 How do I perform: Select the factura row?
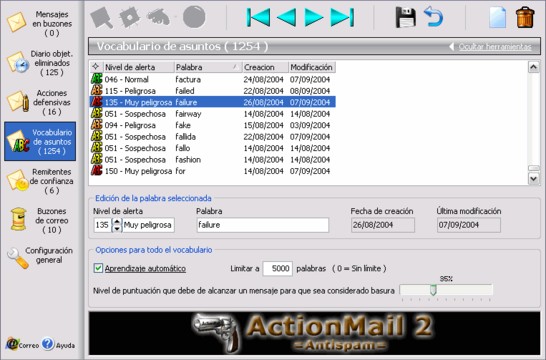pos(213,79)
